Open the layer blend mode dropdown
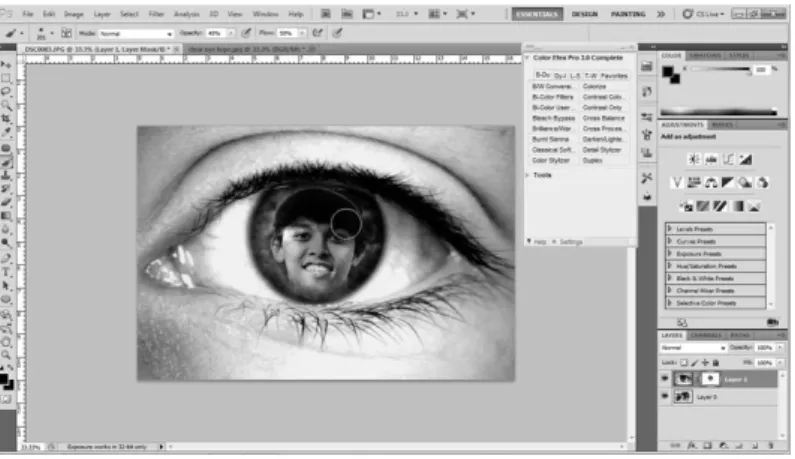The height and width of the screenshot is (459, 795). tap(693, 347)
